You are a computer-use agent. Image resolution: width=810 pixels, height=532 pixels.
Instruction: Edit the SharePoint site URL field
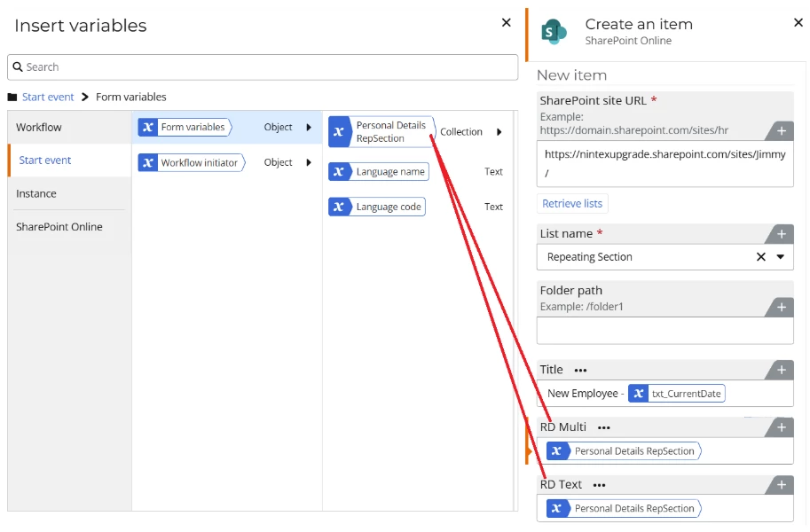point(665,163)
